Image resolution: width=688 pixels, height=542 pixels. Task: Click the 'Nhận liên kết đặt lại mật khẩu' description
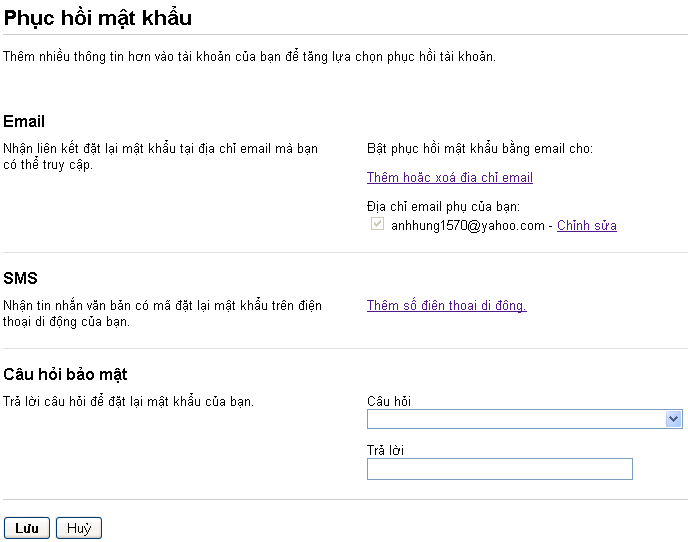(161, 156)
